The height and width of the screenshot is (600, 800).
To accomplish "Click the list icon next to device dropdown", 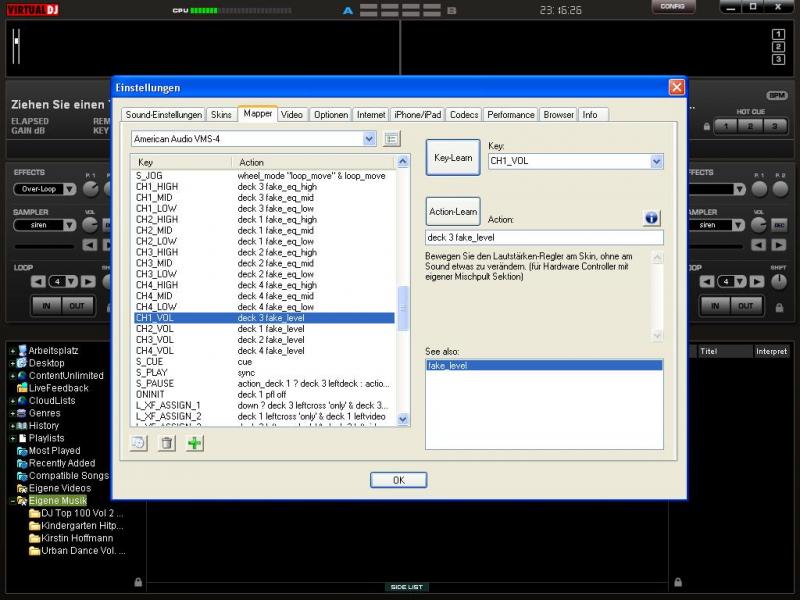I will pos(392,139).
